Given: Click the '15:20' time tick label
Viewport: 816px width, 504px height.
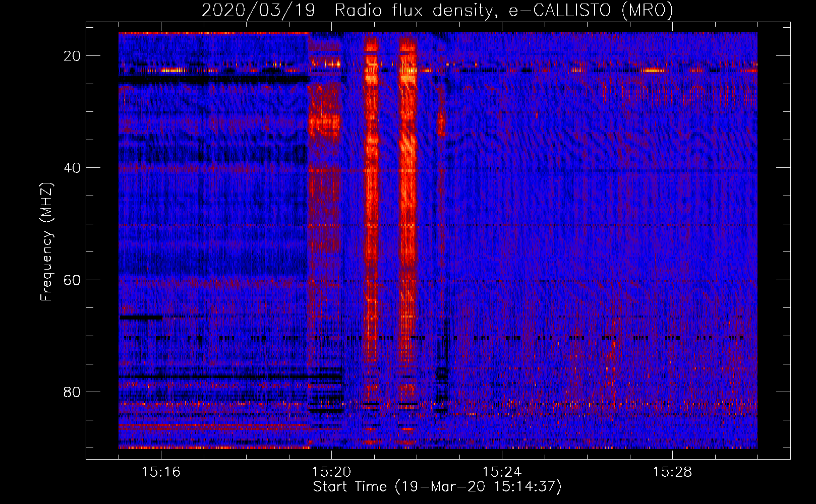Looking at the screenshot, I should (x=331, y=472).
